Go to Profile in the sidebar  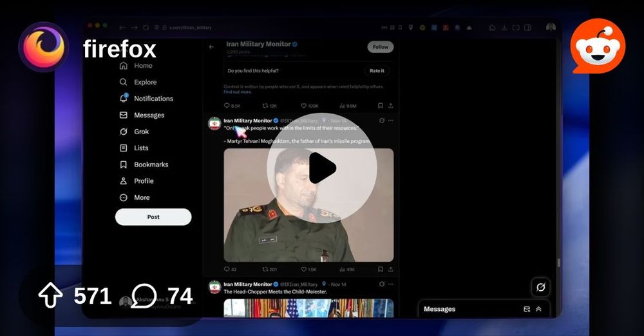137,181
